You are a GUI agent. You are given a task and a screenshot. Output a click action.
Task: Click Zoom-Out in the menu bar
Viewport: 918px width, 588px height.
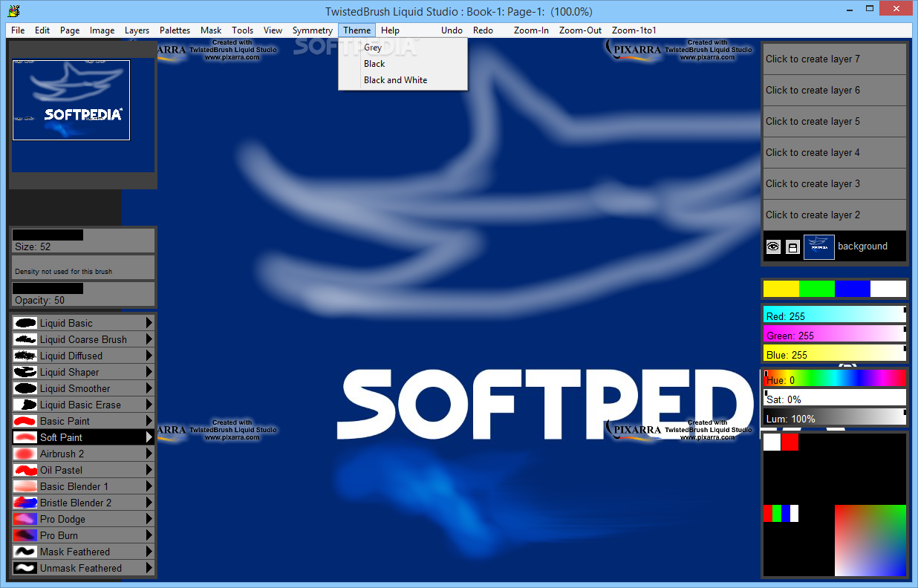click(x=581, y=30)
